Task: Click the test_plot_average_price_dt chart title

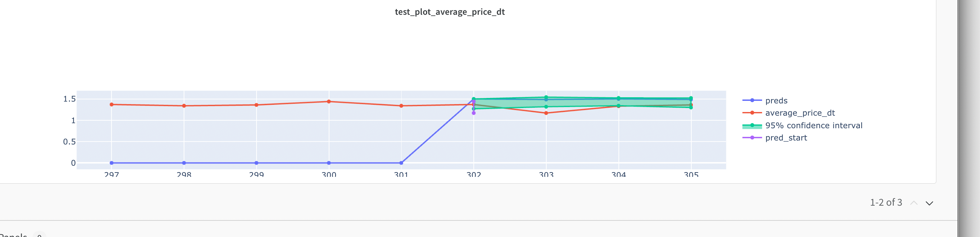Action: [450, 12]
